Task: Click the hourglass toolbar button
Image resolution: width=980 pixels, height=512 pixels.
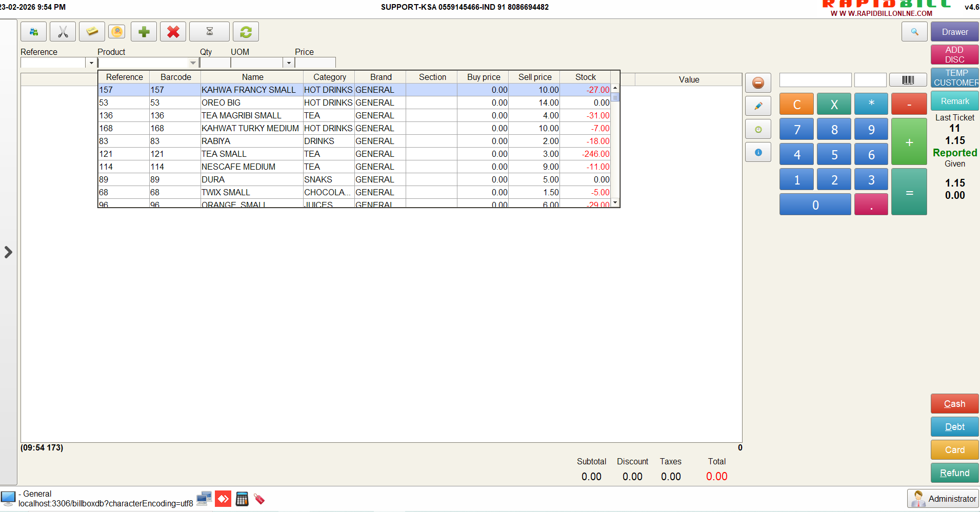Action: coord(209,32)
